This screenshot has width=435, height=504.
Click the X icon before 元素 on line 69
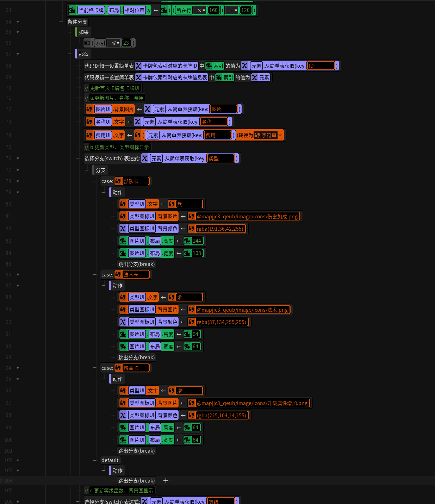[255, 77]
